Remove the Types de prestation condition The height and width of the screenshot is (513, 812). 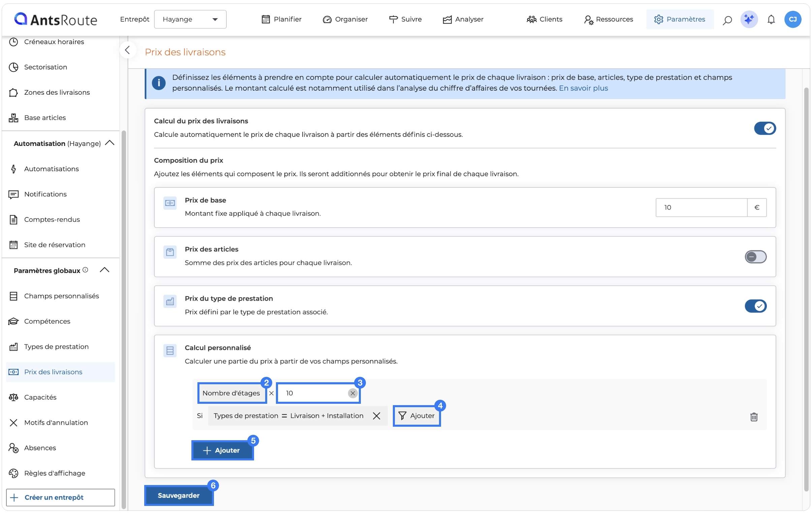tap(376, 416)
